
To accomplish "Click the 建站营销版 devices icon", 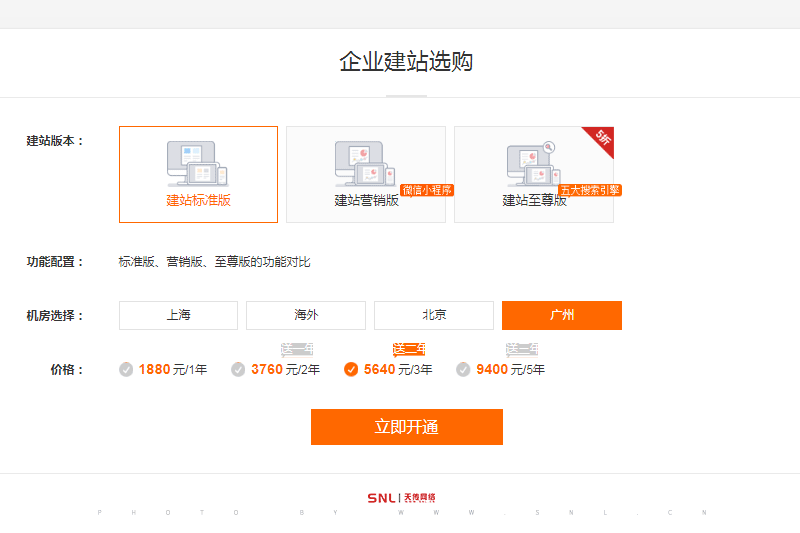I will [x=366, y=163].
